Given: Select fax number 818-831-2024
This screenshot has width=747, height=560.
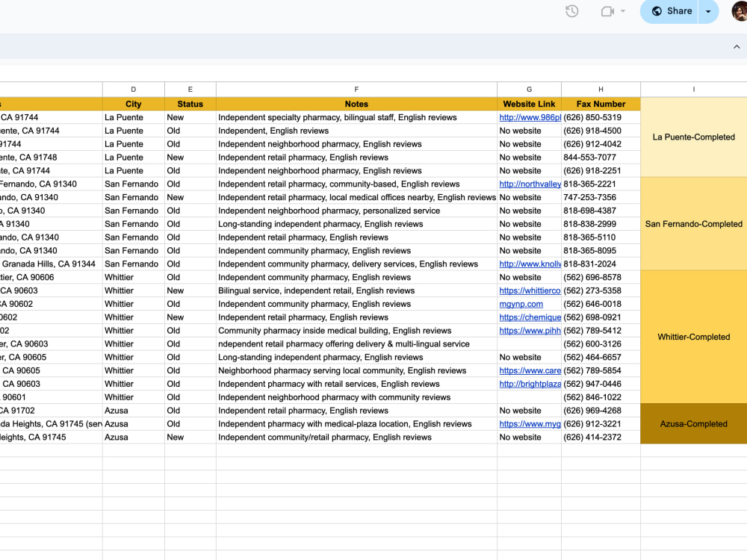Looking at the screenshot, I should [x=601, y=264].
